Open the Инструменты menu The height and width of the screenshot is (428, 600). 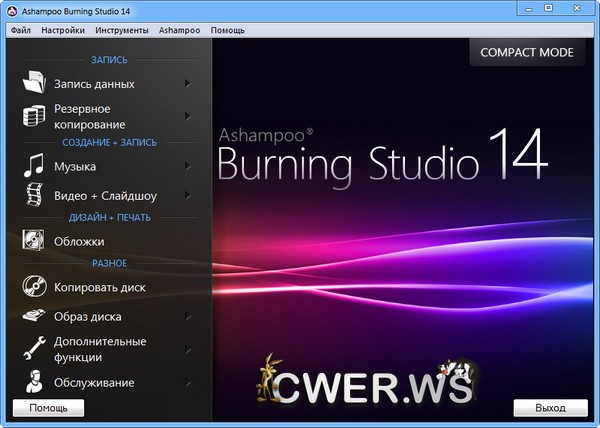point(122,31)
